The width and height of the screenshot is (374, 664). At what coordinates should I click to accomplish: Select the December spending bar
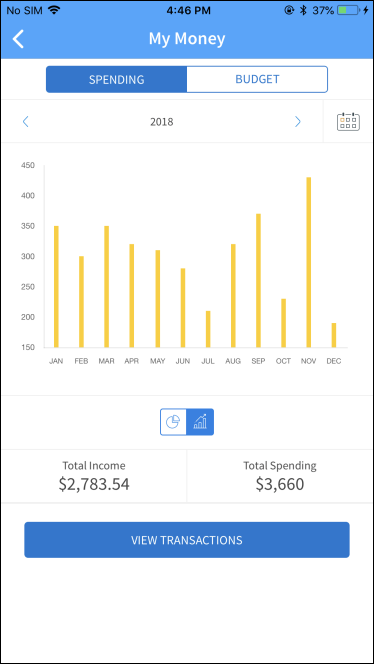click(334, 335)
